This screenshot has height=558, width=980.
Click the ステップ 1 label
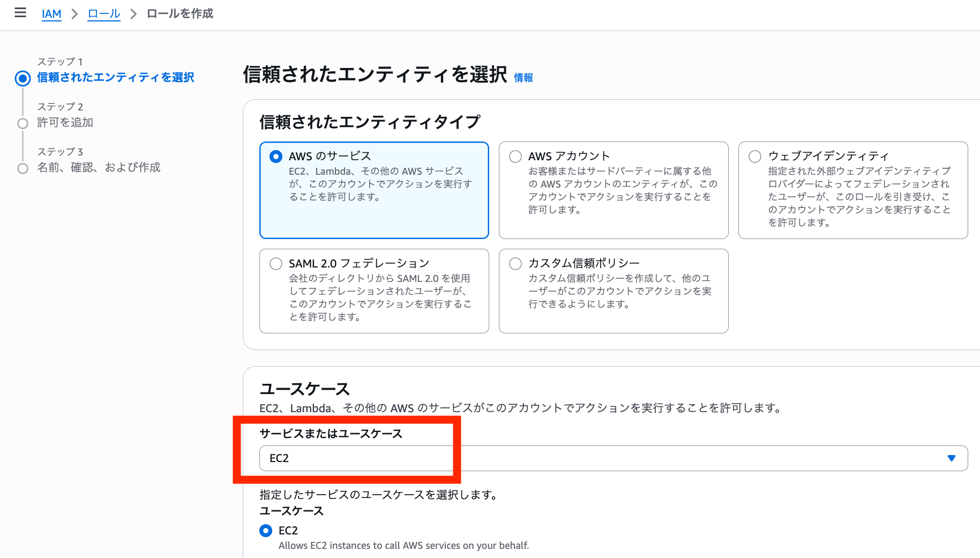click(x=60, y=62)
